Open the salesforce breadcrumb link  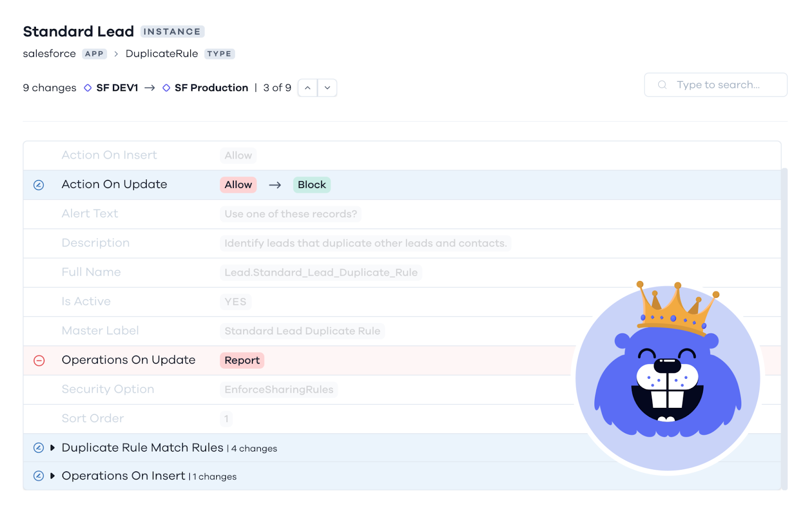click(49, 54)
